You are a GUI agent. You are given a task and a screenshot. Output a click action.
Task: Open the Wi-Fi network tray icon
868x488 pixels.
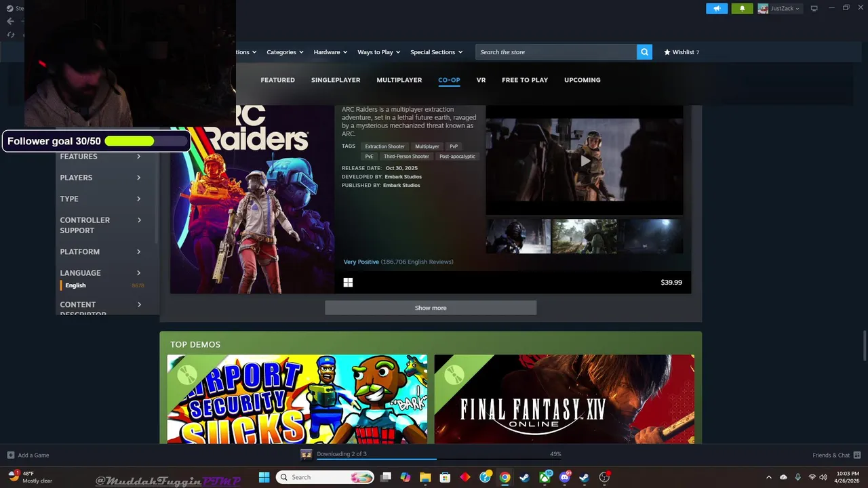[812, 477]
